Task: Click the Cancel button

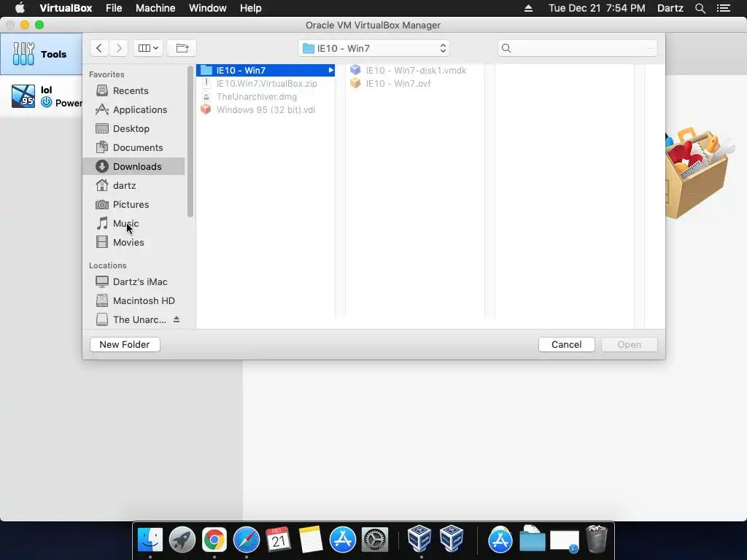Action: [566, 344]
